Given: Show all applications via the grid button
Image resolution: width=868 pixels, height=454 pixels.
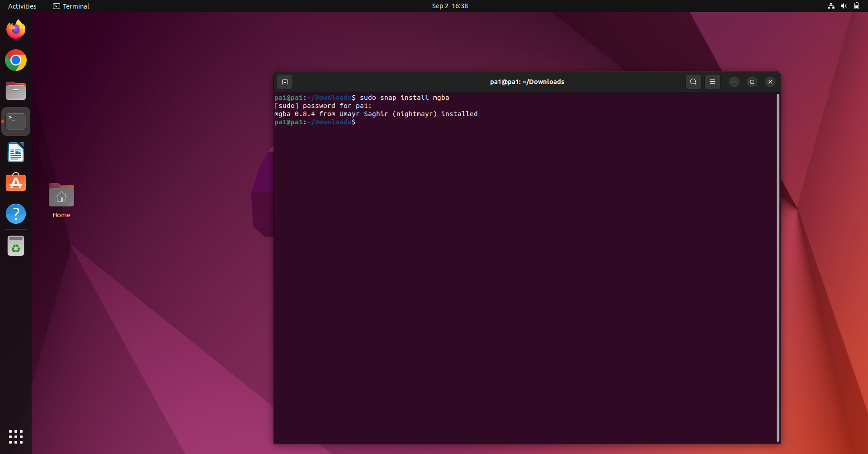Looking at the screenshot, I should tap(15, 436).
